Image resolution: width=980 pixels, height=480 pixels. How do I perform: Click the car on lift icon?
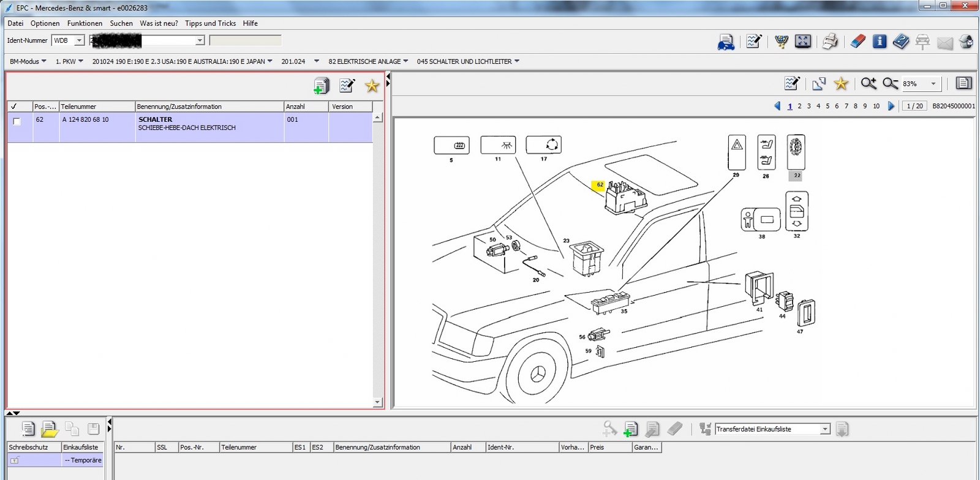pos(922,42)
